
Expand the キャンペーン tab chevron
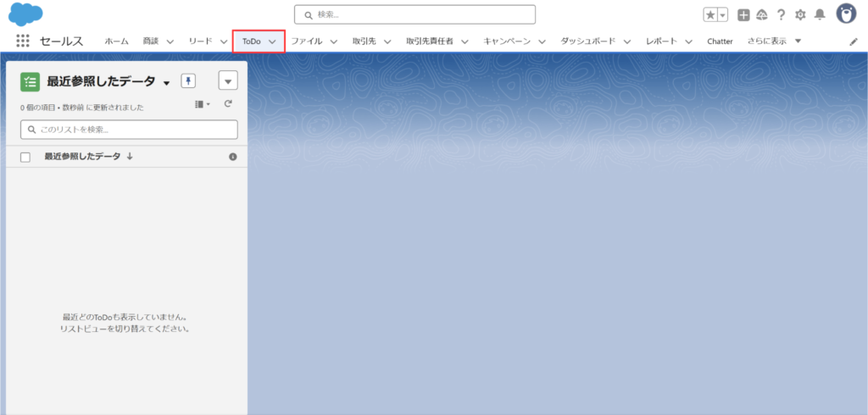click(542, 41)
